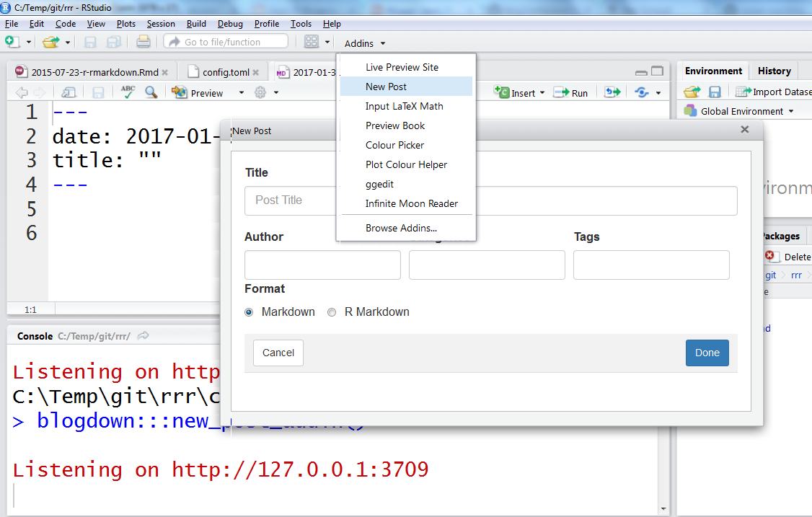Expand the Addins dropdown
The image size is (812, 517).
(x=363, y=43)
